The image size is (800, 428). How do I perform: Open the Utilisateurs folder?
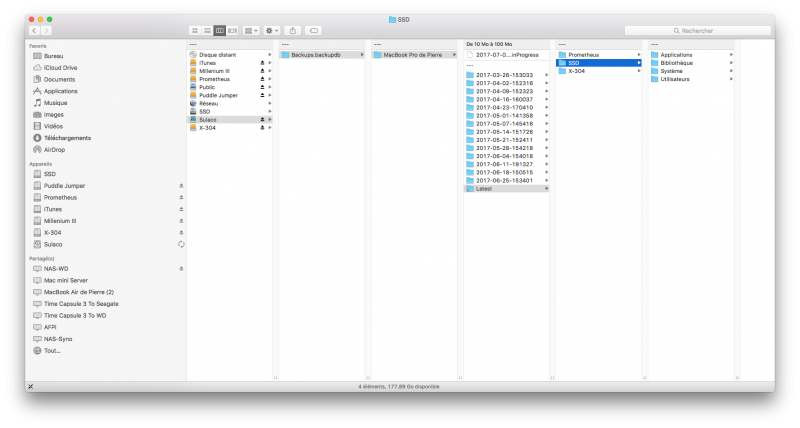coord(691,79)
